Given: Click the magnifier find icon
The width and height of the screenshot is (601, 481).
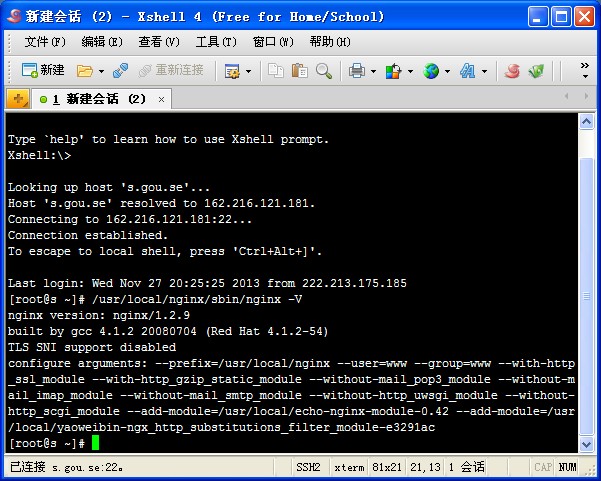Looking at the screenshot, I should [x=324, y=71].
